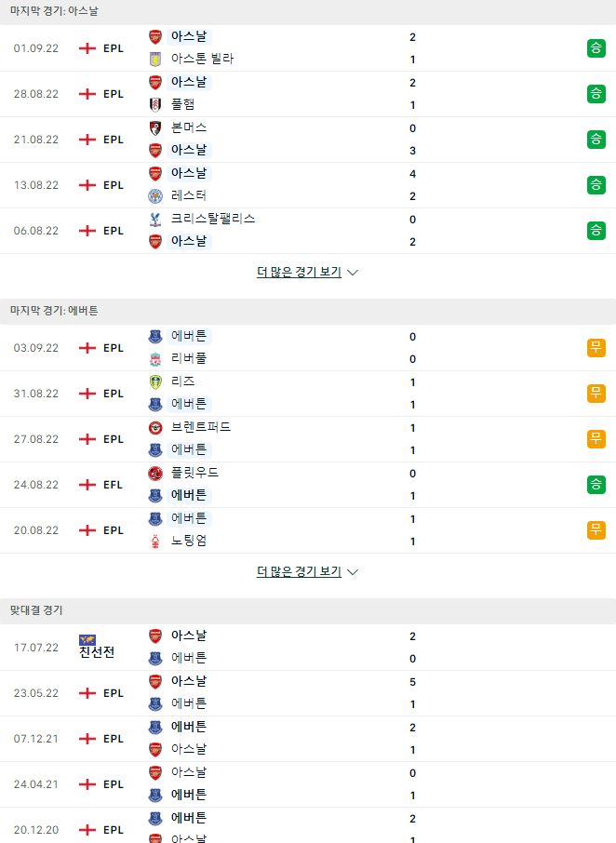The image size is (616, 843).
Task: Open the 07.12.21 Everton vs Arsenal match
Action: [x=308, y=739]
